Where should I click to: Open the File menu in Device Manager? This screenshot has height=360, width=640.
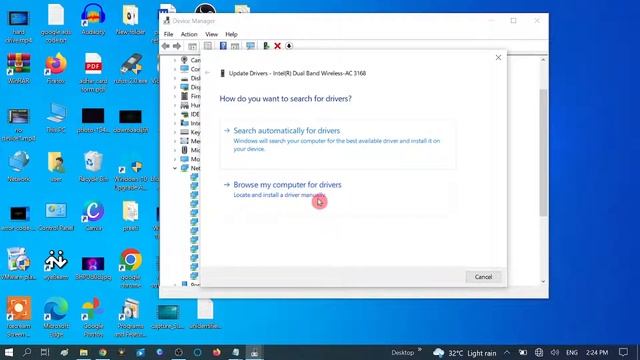pyautogui.click(x=168, y=34)
